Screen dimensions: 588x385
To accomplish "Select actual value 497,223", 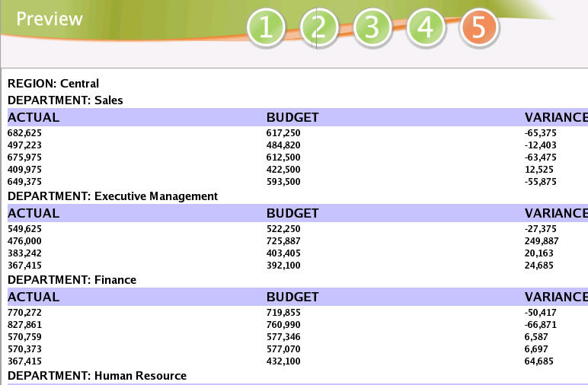I will click(24, 145).
